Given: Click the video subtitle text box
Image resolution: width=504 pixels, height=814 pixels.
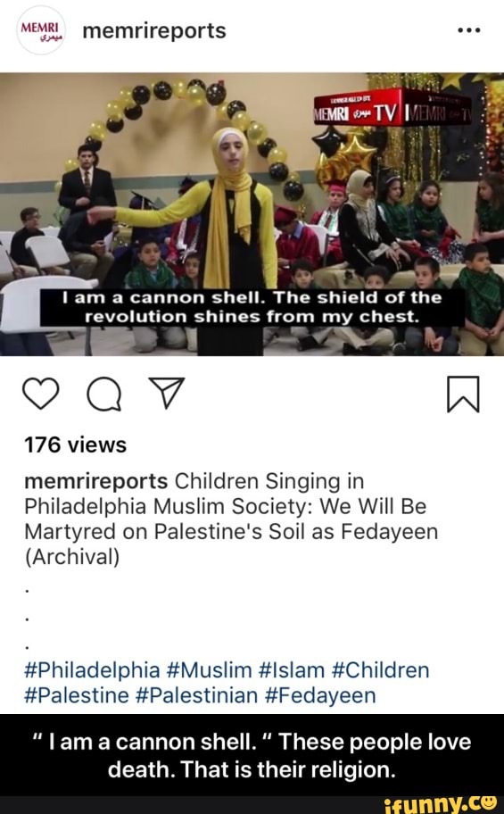Looking at the screenshot, I should (252, 307).
